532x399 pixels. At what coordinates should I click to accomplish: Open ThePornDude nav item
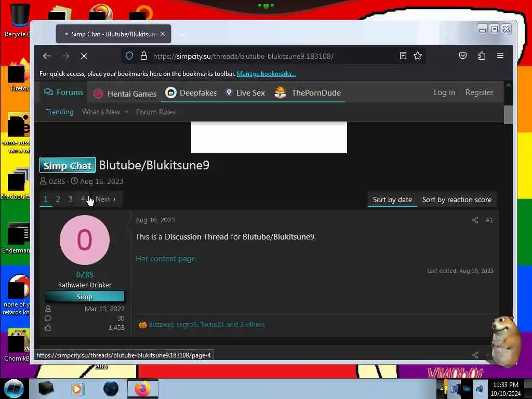pyautogui.click(x=308, y=92)
